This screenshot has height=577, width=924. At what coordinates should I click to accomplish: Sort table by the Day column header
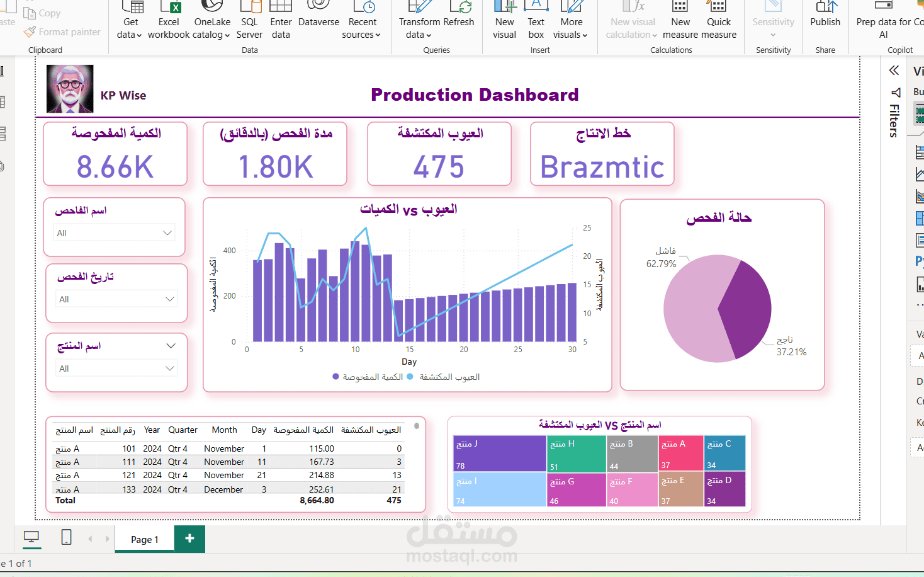coord(259,430)
